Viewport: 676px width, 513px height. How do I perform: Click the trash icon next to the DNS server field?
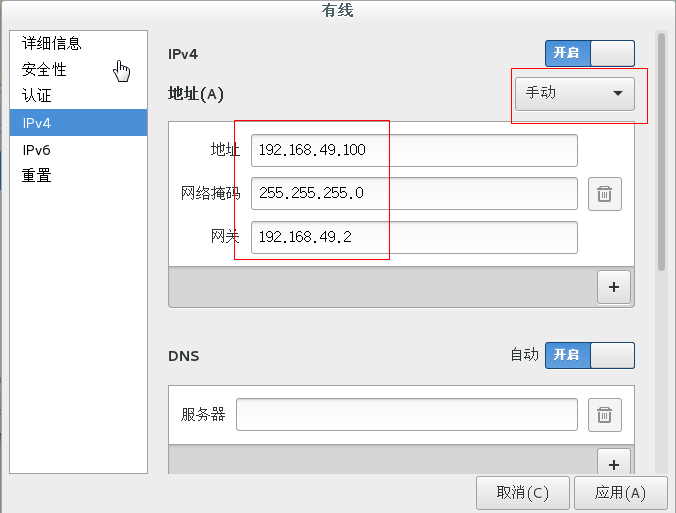pos(604,415)
